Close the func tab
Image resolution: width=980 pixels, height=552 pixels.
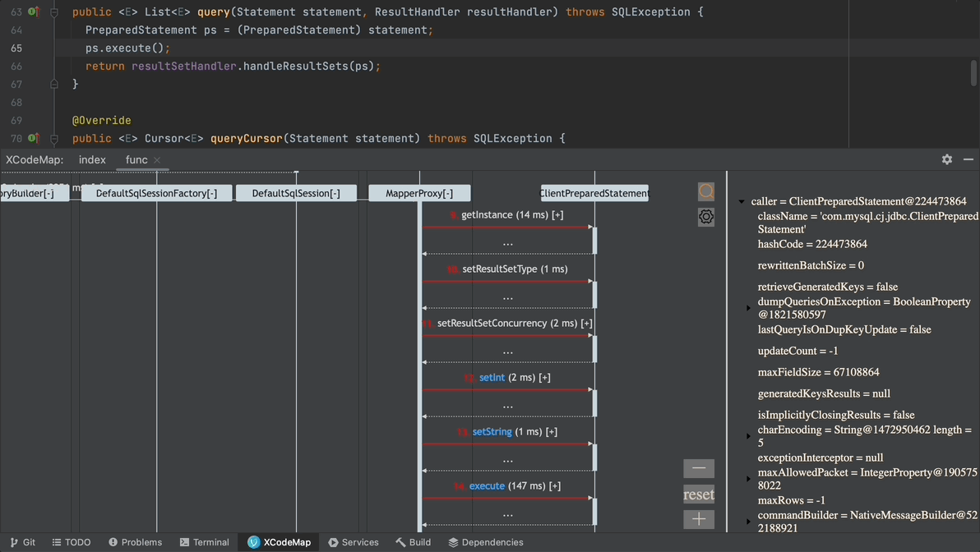157,160
